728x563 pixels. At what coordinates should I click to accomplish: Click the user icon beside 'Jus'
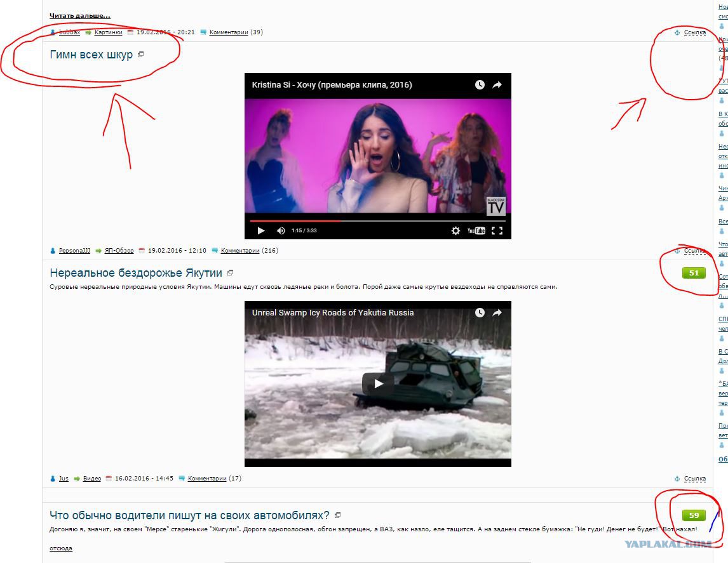point(53,478)
